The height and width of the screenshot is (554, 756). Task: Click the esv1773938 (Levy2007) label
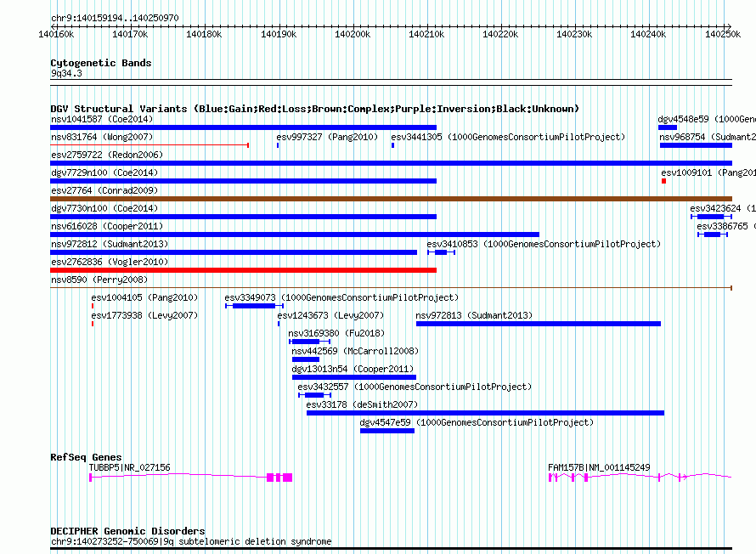[x=144, y=315]
